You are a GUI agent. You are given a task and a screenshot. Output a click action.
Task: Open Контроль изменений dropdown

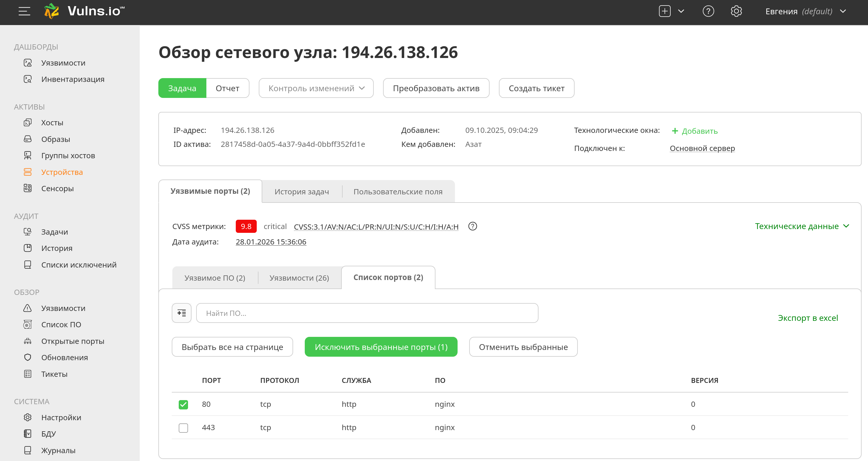pos(316,88)
